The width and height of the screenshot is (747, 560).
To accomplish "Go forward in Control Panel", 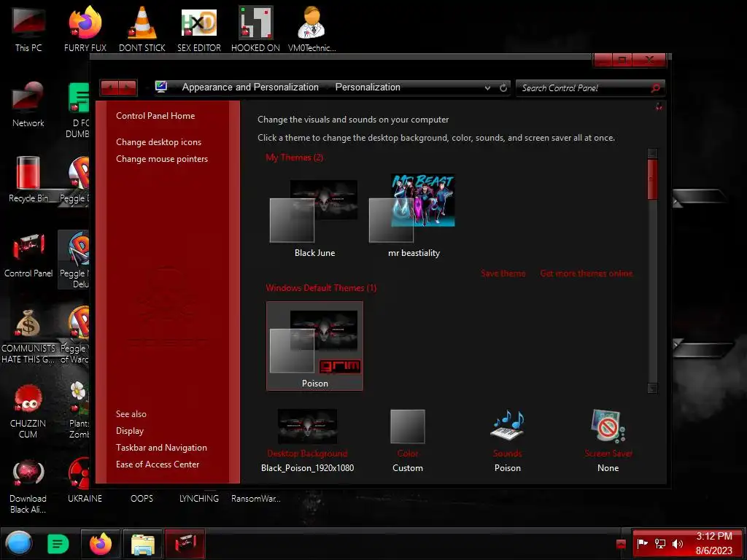I will (x=128, y=87).
